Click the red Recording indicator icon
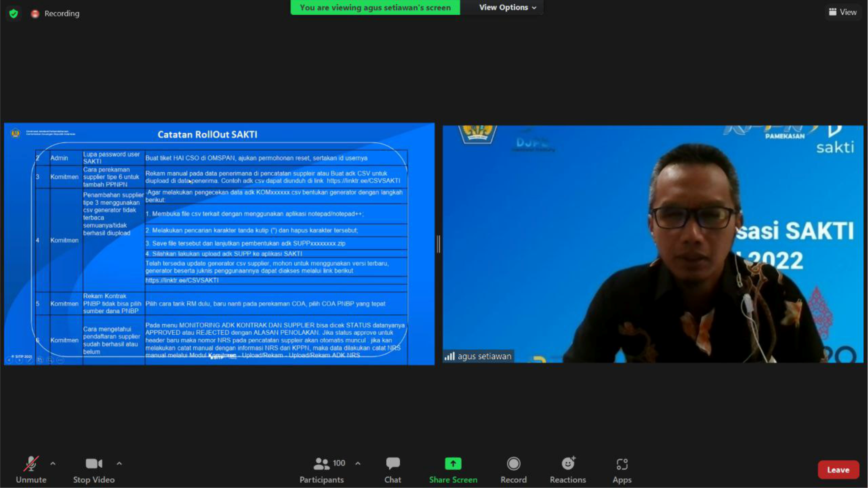 (x=35, y=14)
